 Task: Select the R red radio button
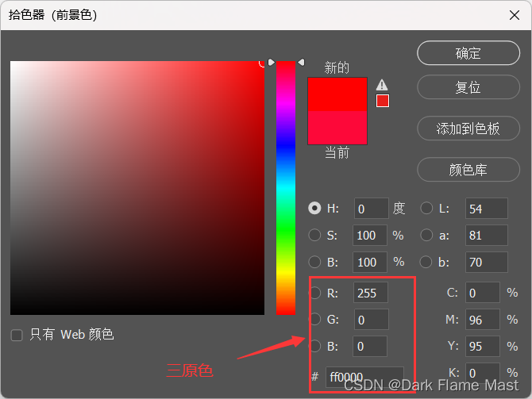tap(315, 293)
